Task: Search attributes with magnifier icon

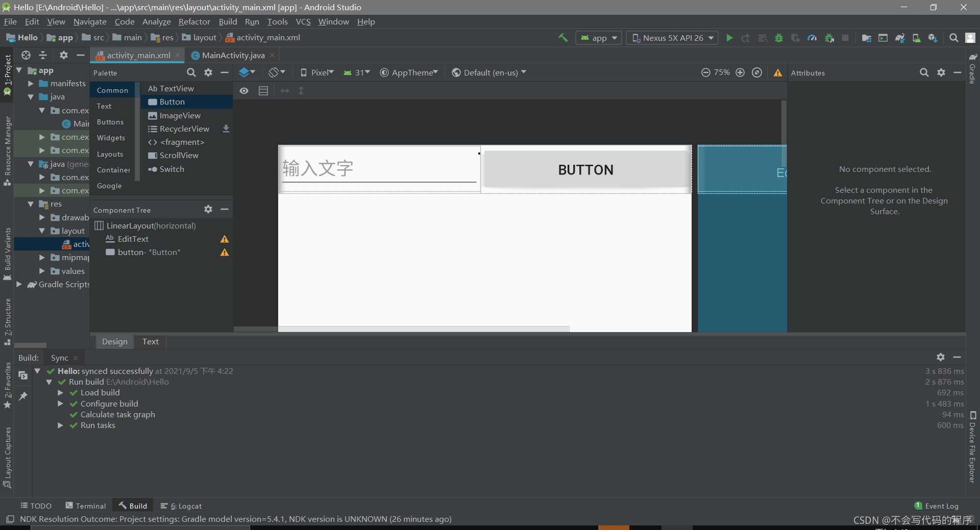Action: pos(924,72)
